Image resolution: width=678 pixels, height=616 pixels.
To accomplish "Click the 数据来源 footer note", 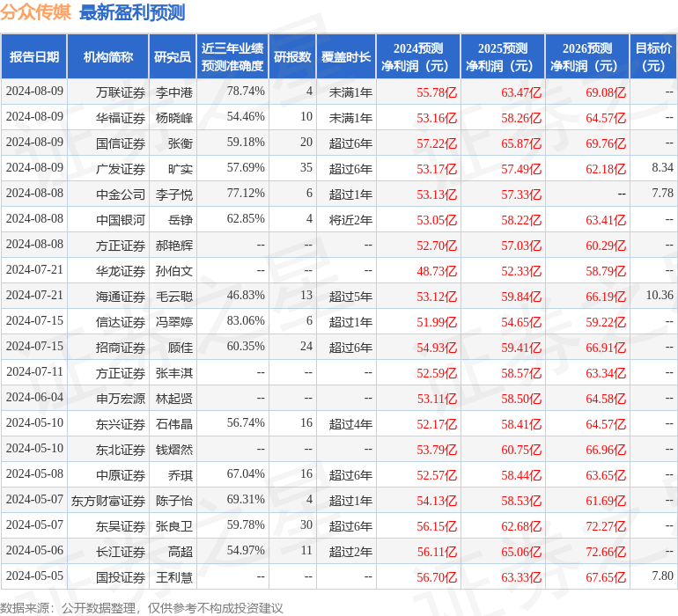I will pos(142,608).
